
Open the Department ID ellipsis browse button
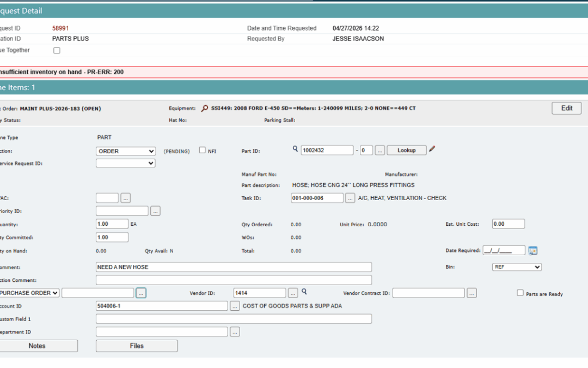tap(235, 332)
